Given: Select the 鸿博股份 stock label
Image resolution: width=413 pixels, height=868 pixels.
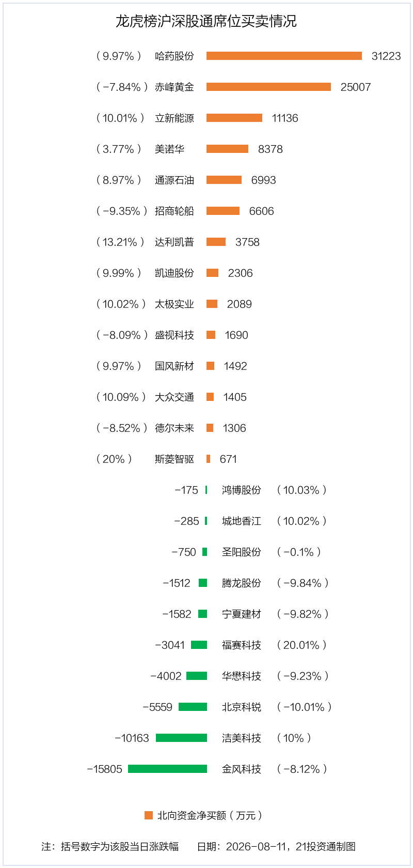Looking at the screenshot, I should tap(242, 490).
